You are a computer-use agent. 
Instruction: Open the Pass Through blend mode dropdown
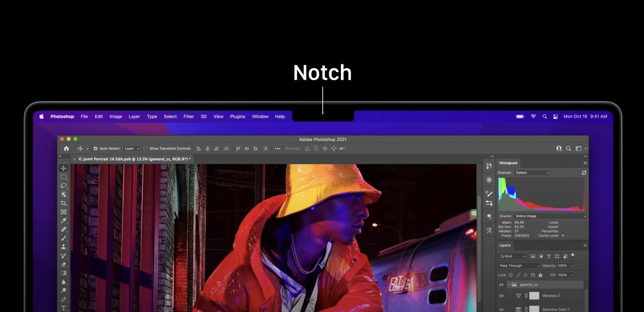[x=519, y=265]
